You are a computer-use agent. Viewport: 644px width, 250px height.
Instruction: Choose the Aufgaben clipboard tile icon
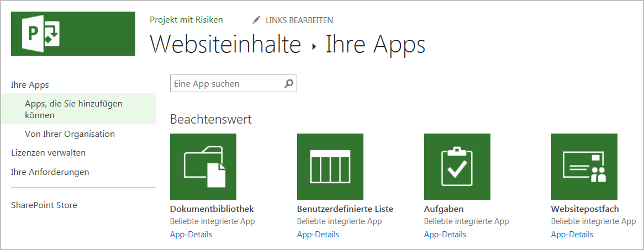click(x=457, y=167)
